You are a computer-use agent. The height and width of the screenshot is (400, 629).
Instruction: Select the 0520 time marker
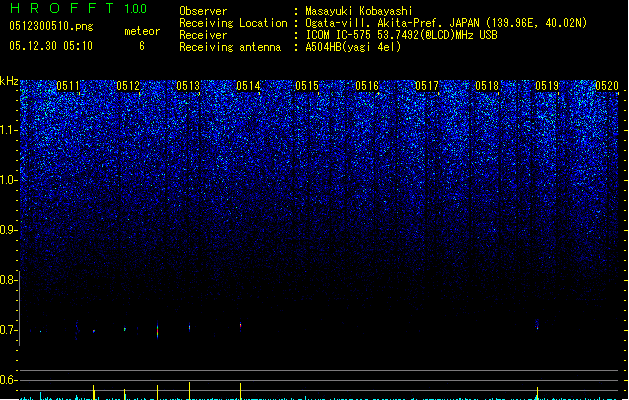pyautogui.click(x=607, y=87)
